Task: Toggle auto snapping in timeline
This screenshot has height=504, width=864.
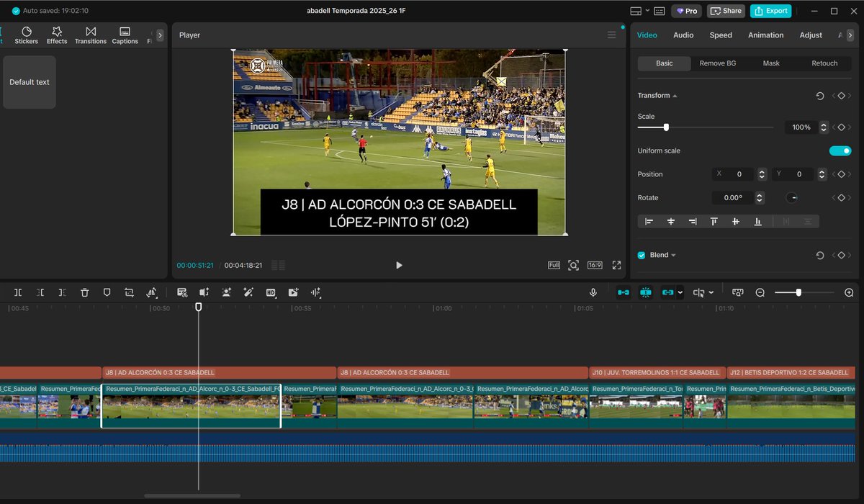Action: [x=645, y=292]
